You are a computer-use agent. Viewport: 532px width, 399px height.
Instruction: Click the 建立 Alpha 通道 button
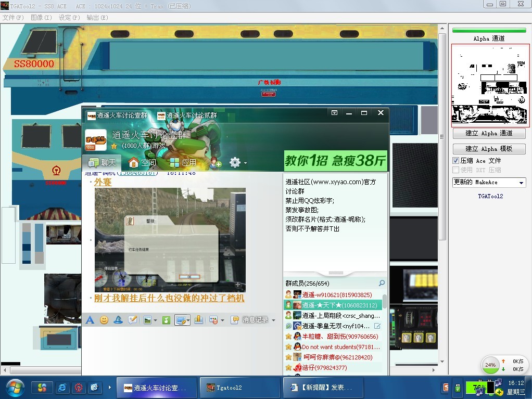tap(489, 134)
